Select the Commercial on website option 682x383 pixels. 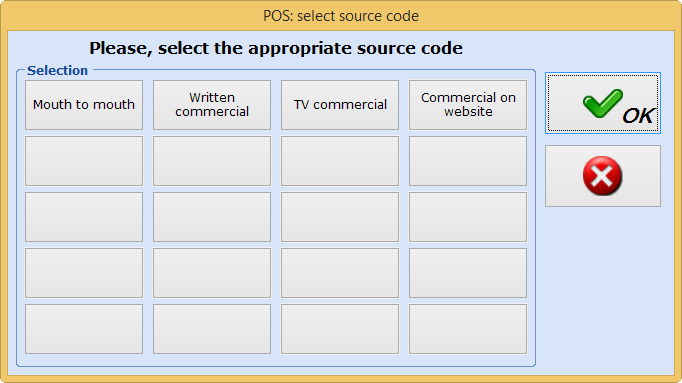468,105
